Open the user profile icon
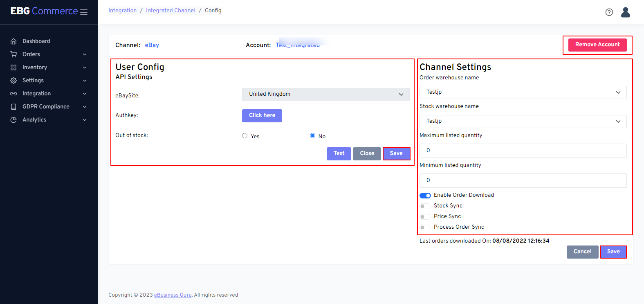This screenshot has width=644, height=304. point(625,12)
